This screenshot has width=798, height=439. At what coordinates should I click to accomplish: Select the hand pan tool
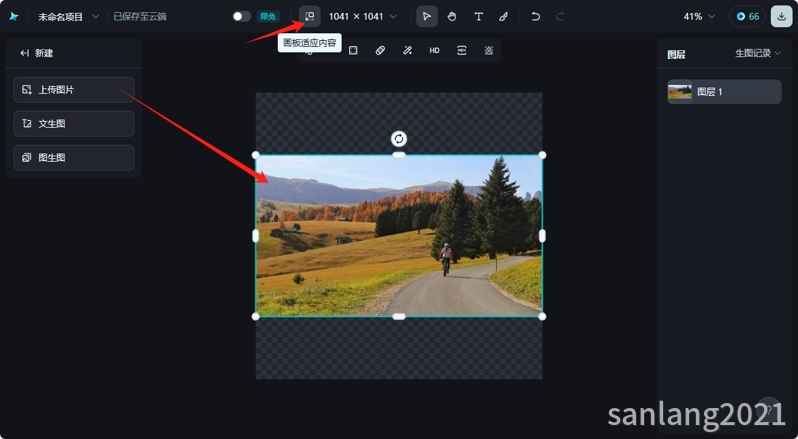point(452,16)
